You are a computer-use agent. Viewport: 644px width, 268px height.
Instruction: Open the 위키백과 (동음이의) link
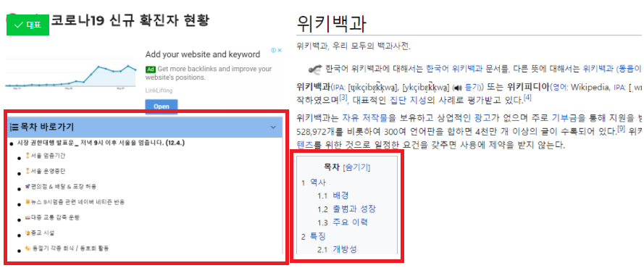pos(612,69)
